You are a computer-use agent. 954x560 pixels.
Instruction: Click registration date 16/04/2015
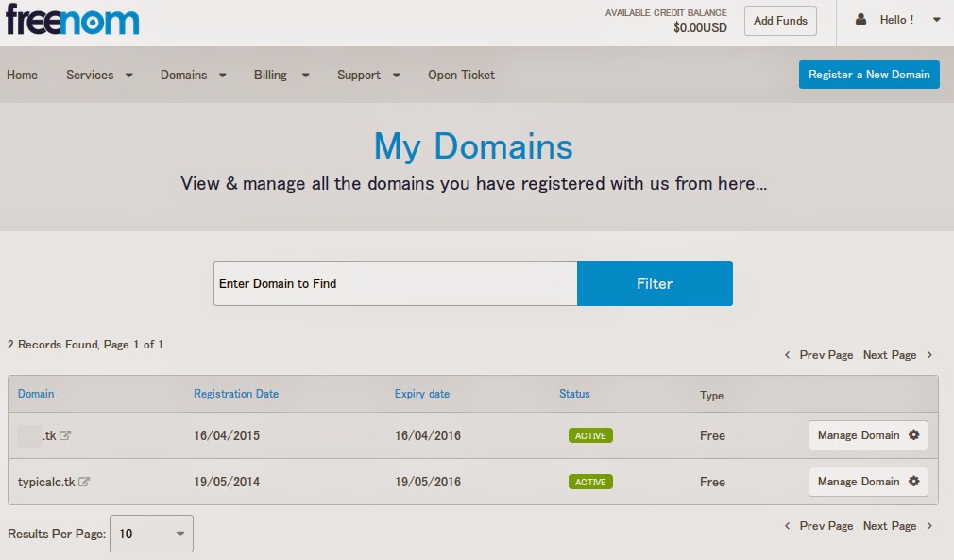(x=227, y=435)
